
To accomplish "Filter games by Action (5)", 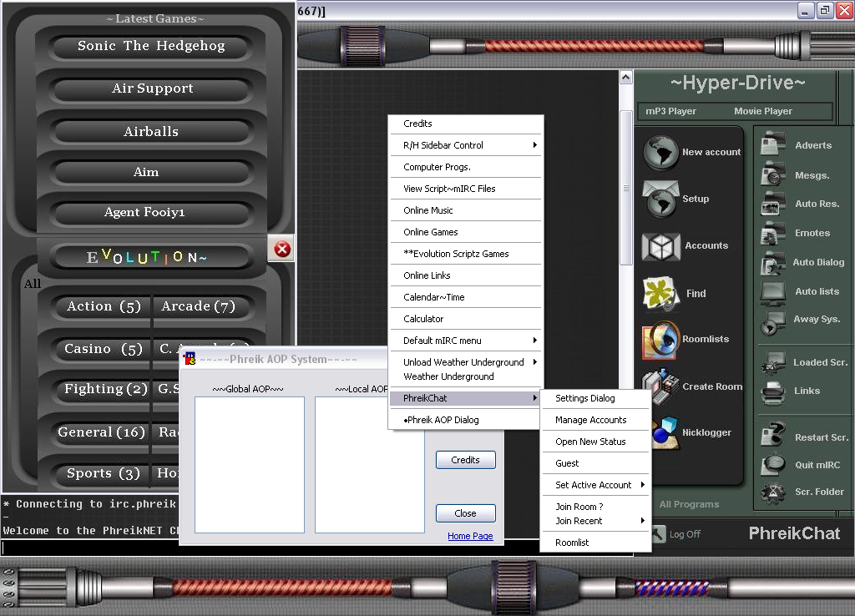I will click(x=104, y=306).
